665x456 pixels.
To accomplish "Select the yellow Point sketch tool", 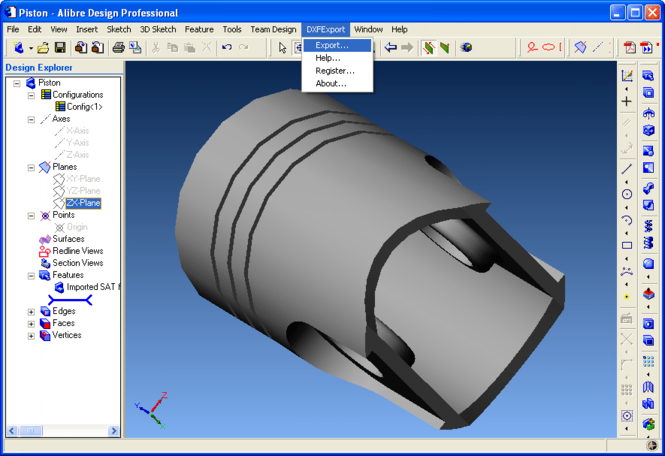I will [627, 297].
